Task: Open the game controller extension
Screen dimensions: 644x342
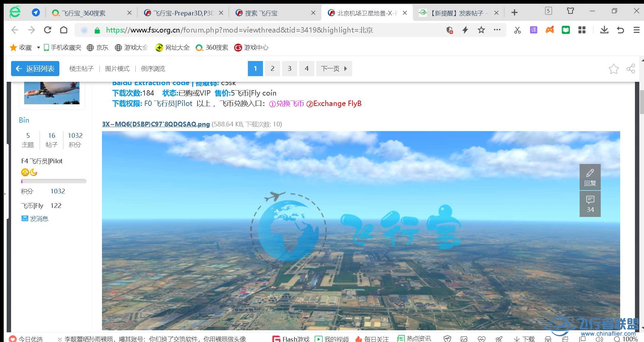Action: tap(550, 30)
